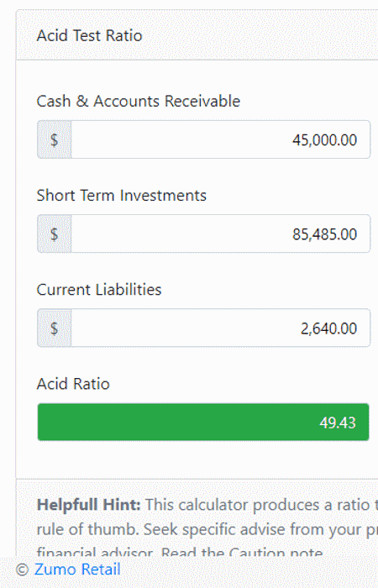Click the 2,640.00 amount text

coord(329,328)
